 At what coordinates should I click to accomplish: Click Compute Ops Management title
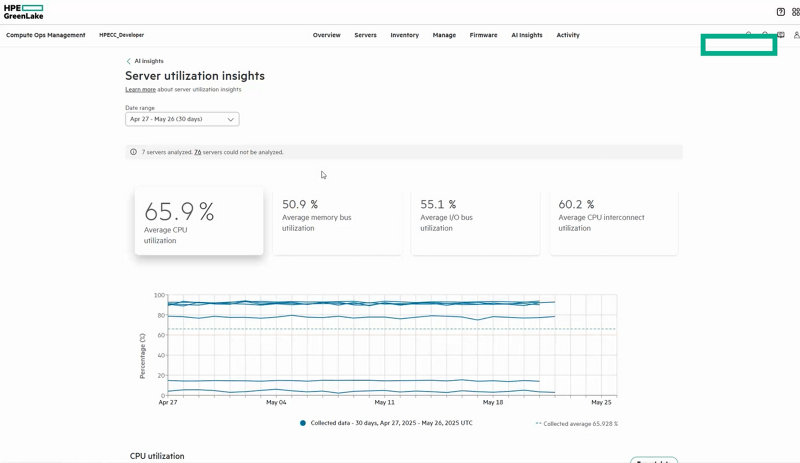[x=45, y=35]
